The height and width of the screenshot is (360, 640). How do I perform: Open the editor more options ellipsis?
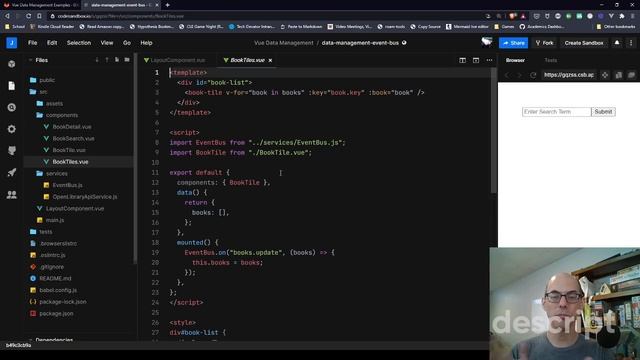tap(489, 60)
